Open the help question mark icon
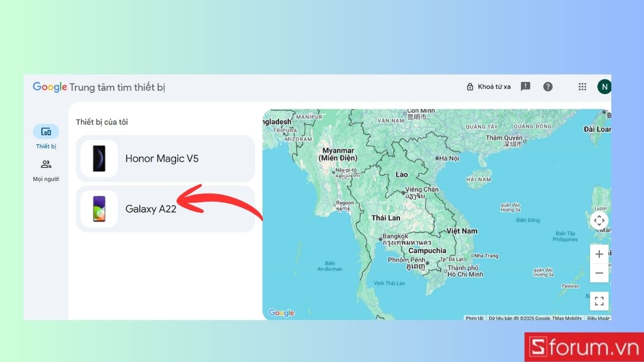644x362 pixels. tap(548, 86)
